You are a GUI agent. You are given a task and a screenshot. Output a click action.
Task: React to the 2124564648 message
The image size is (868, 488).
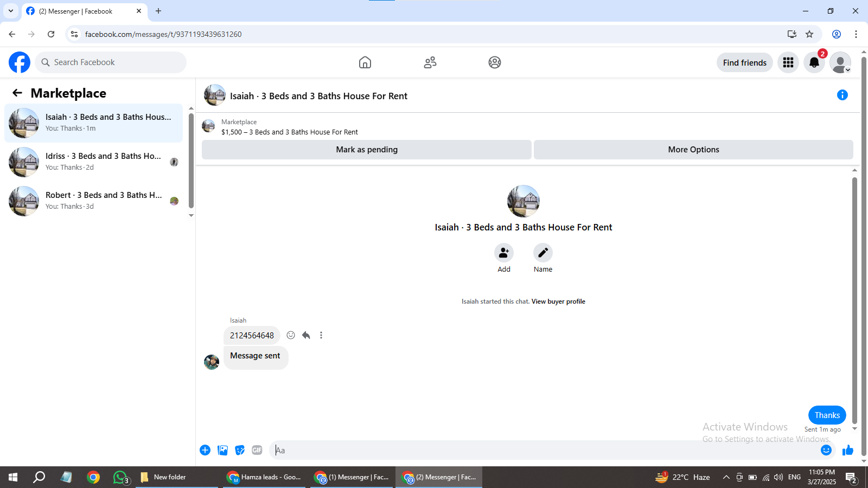click(x=291, y=335)
